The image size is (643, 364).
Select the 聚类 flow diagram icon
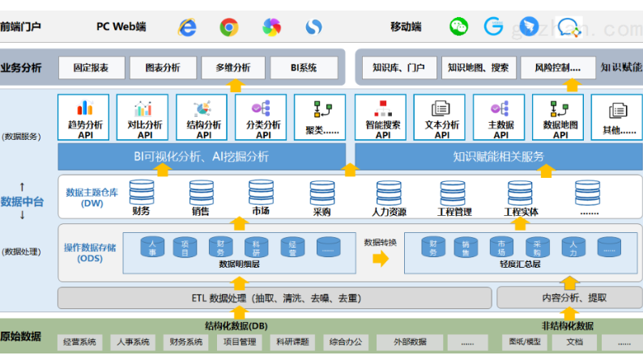pyautogui.click(x=323, y=109)
